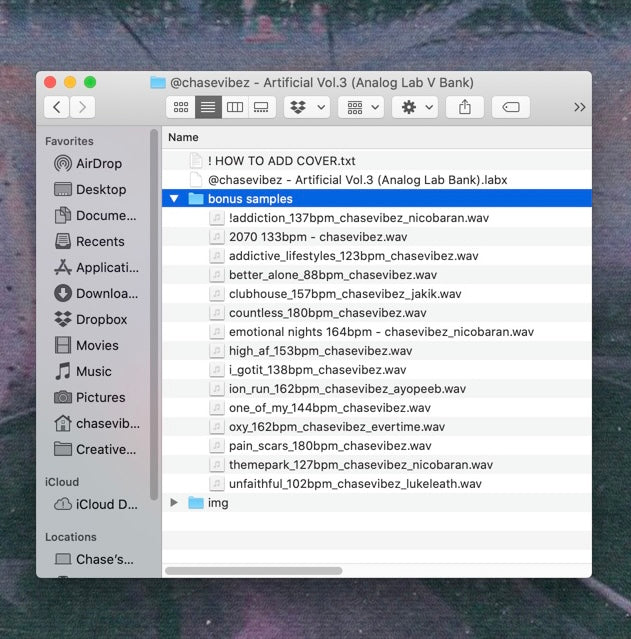The image size is (631, 639).
Task: Open iCloud Drive in the sidebar
Action: [96, 505]
